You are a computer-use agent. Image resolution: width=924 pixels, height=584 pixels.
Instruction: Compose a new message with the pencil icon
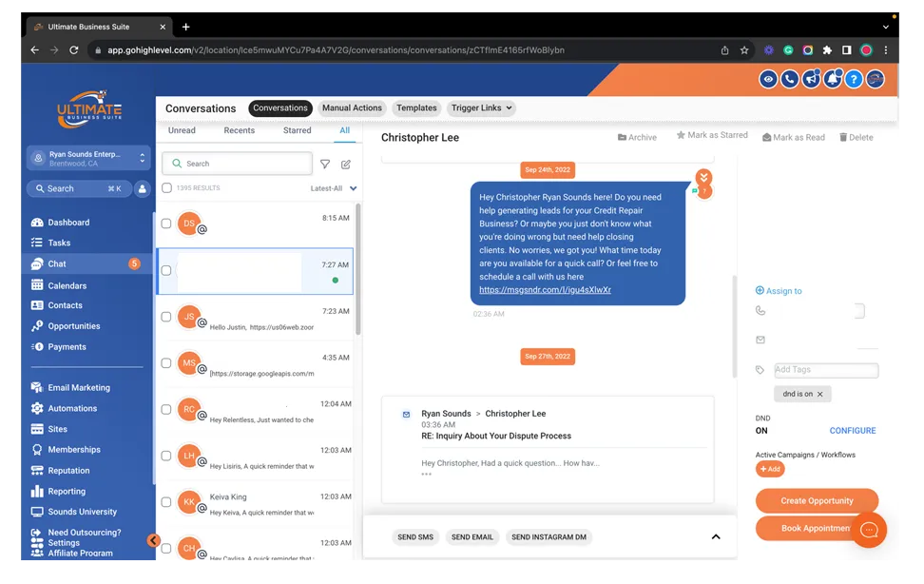[346, 164]
